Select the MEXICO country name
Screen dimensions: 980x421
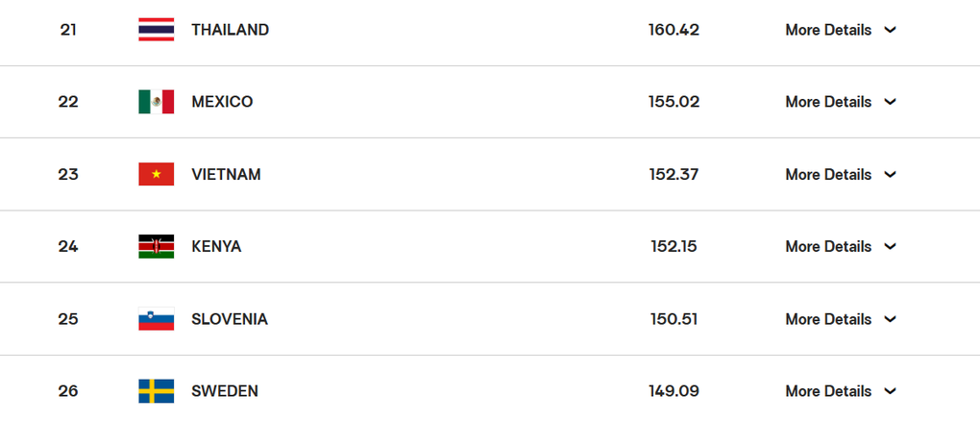pyautogui.click(x=222, y=101)
